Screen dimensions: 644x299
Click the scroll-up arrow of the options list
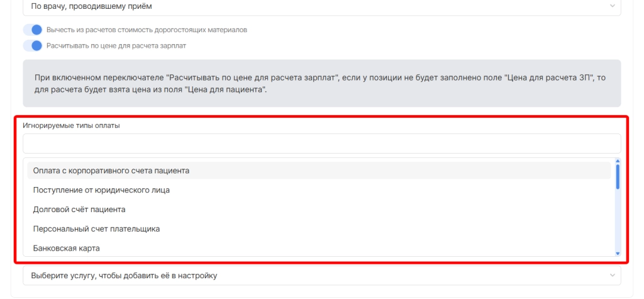[x=618, y=161]
